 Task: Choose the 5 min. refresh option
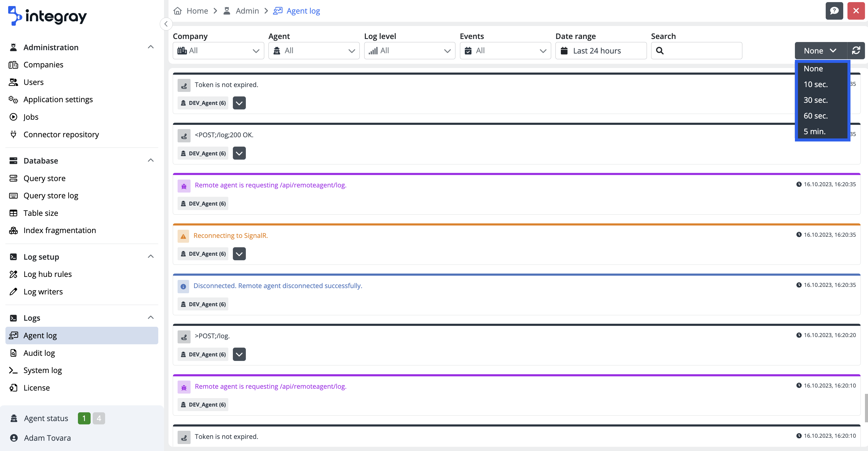point(815,131)
